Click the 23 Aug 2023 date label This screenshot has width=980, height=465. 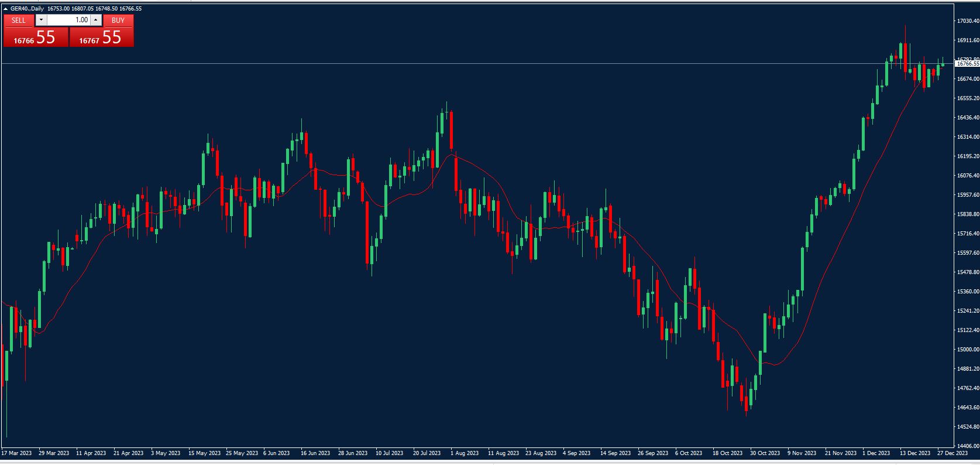coord(541,453)
